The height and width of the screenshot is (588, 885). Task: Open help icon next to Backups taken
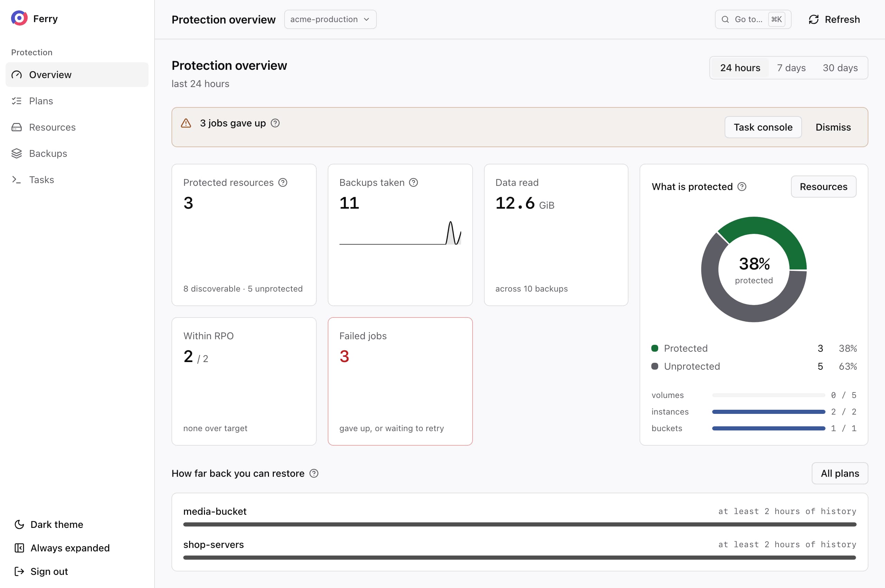(x=413, y=183)
